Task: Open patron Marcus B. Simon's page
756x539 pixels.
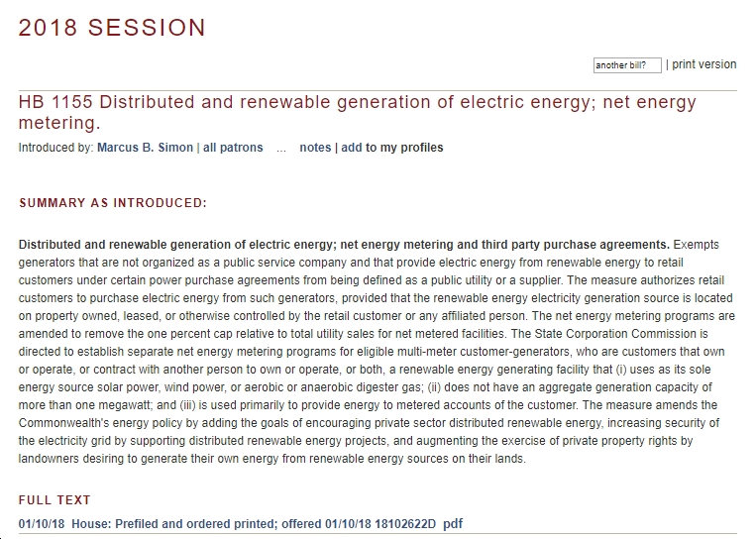Action: pyautogui.click(x=145, y=148)
